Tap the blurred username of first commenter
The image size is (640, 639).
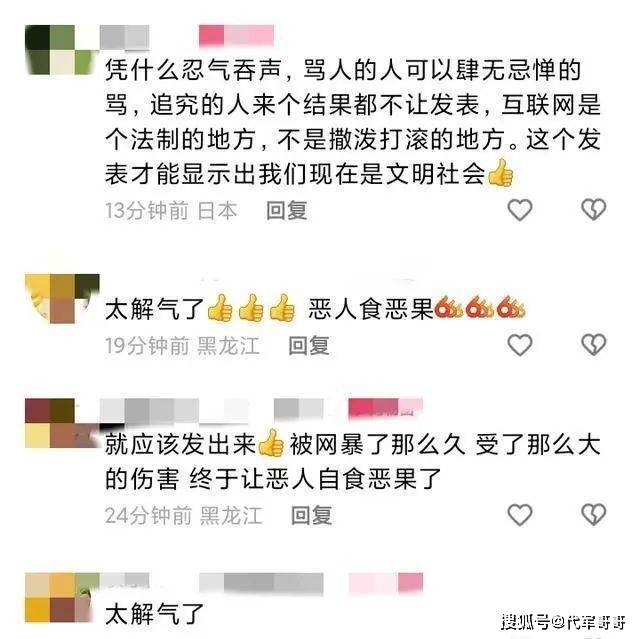pyautogui.click(x=124, y=38)
